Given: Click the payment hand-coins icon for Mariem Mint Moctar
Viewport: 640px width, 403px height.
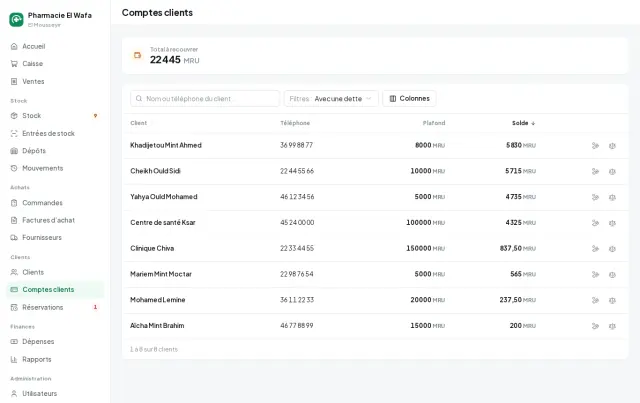Looking at the screenshot, I should (x=595, y=274).
